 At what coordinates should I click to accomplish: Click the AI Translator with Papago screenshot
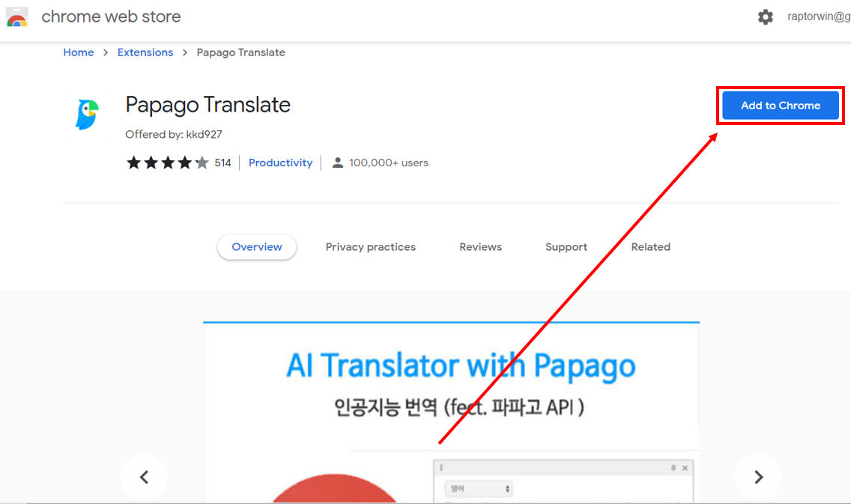(452, 413)
